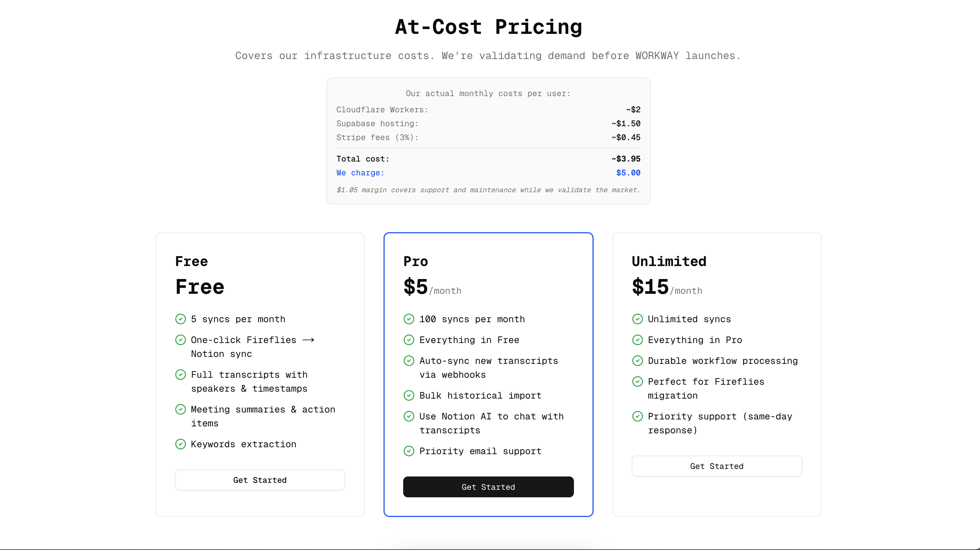Image resolution: width=980 pixels, height=550 pixels.
Task: Click the Unlimited plan Get Started button
Action: [x=717, y=466]
